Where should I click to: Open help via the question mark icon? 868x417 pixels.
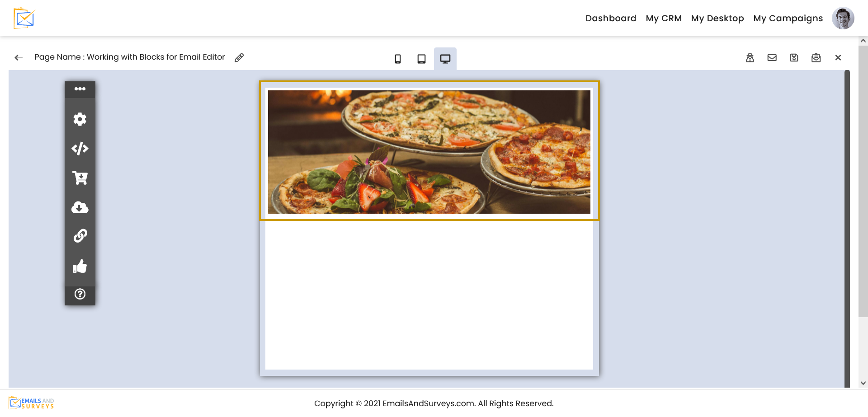point(80,294)
